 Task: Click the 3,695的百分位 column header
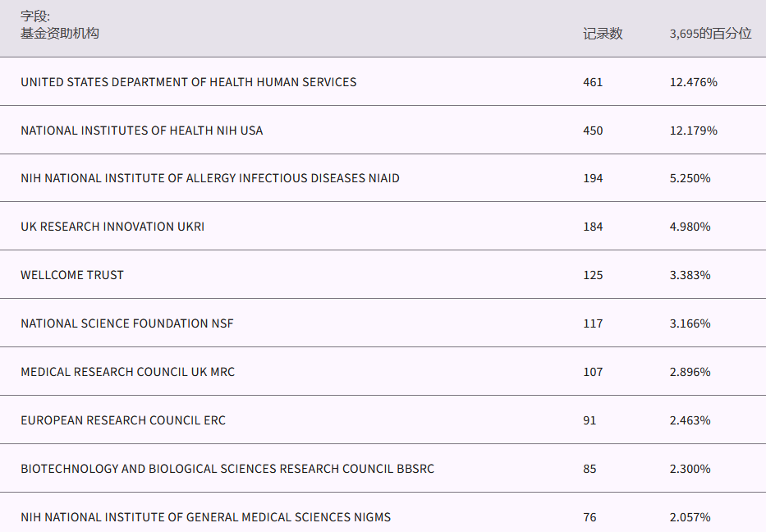point(710,34)
